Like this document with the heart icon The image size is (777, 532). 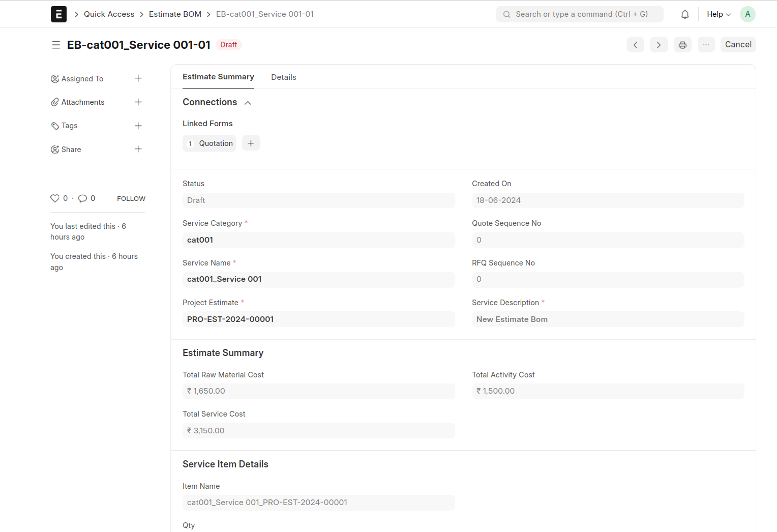click(x=55, y=198)
